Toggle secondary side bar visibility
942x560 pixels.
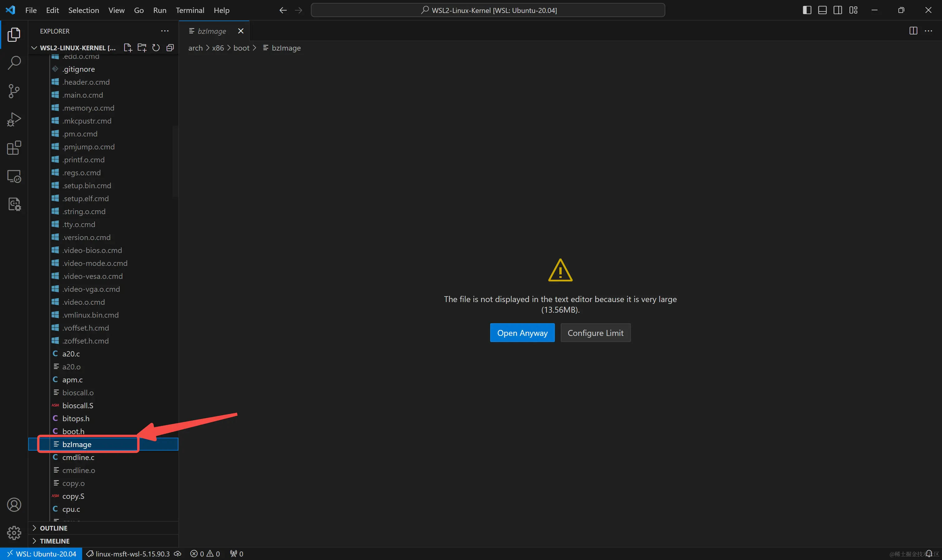tap(838, 10)
